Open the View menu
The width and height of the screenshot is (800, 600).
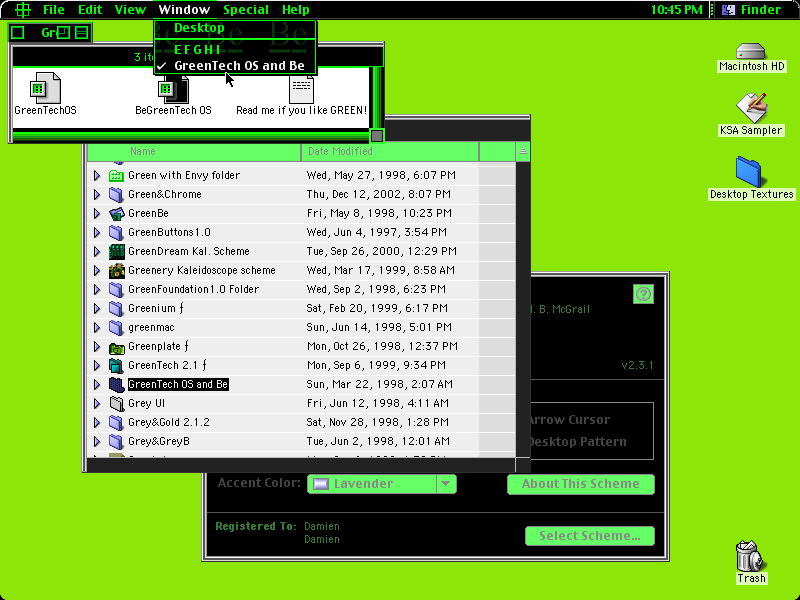pos(130,10)
